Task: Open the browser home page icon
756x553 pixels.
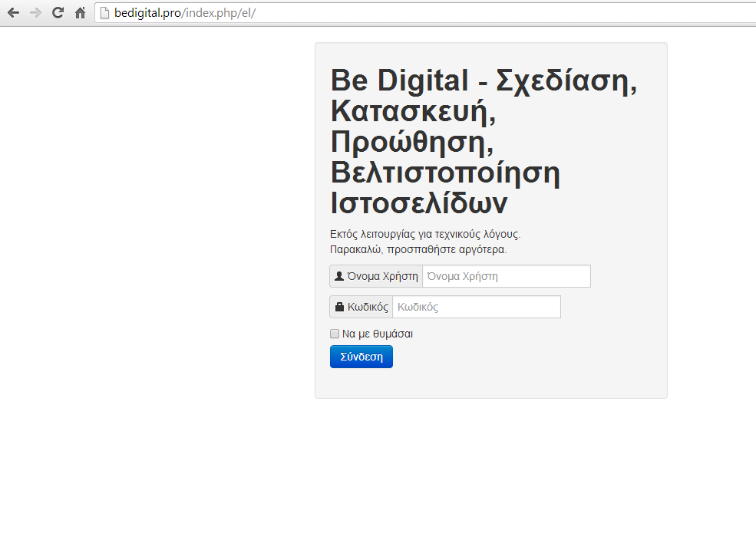Action: pos(80,13)
